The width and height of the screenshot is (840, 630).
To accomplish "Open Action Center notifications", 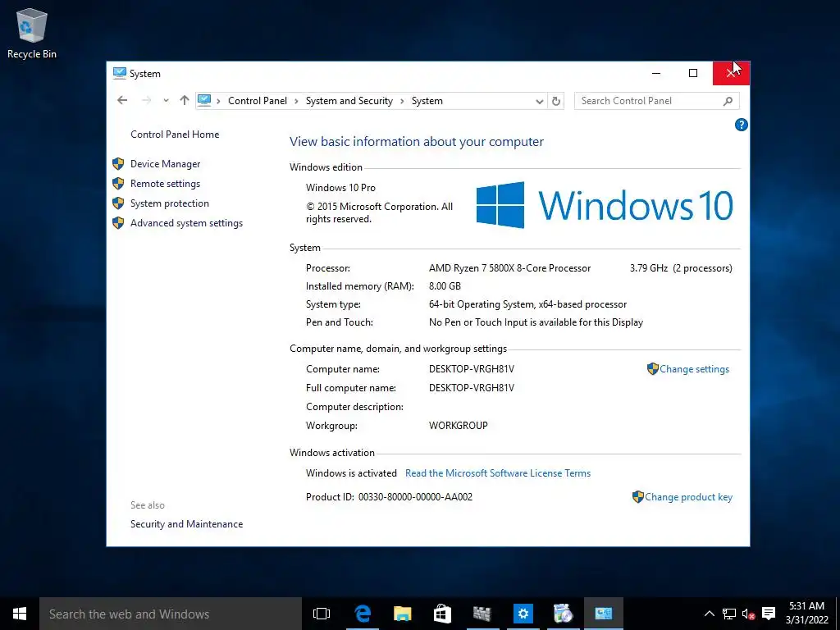I will pos(769,614).
